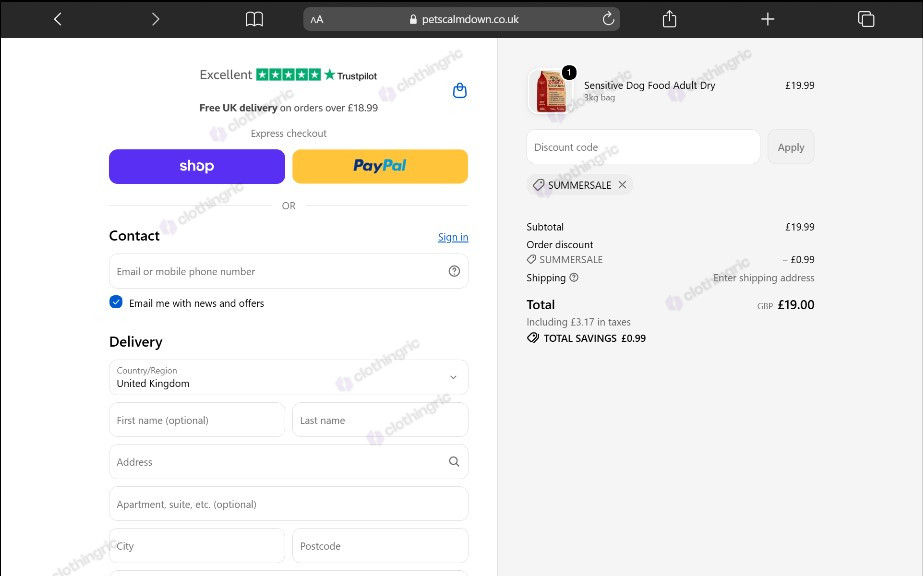Open the shopping bag cart icon

point(460,91)
